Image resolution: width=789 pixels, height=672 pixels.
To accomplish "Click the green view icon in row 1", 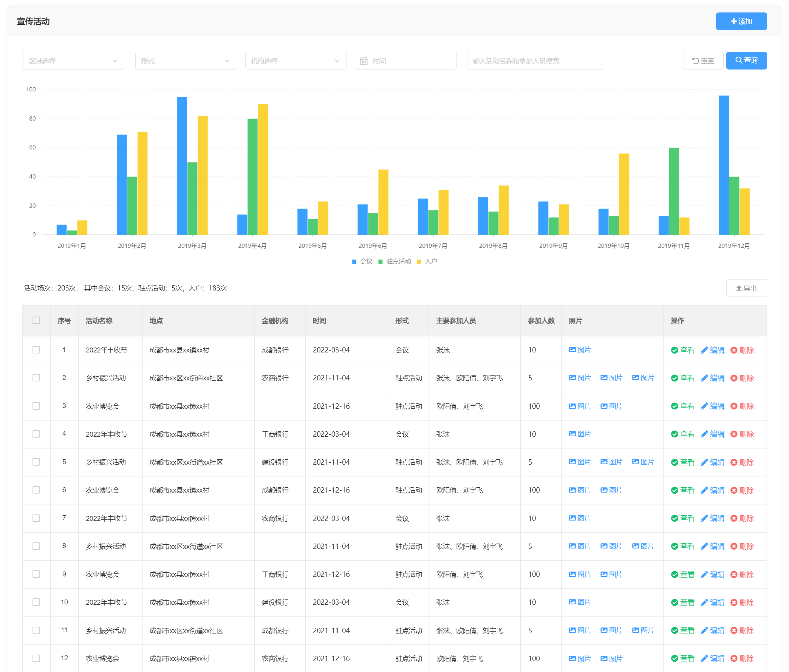I will point(674,350).
